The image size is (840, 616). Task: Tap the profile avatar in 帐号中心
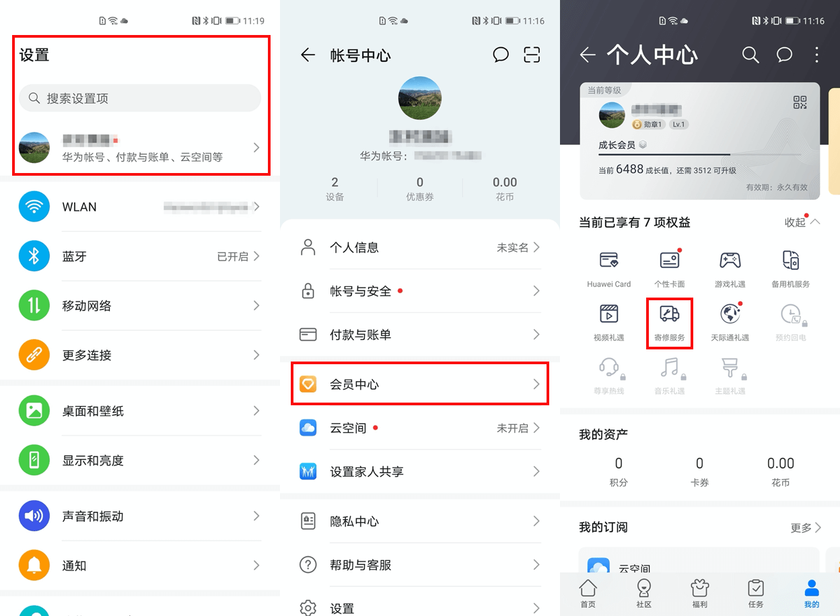[420, 98]
